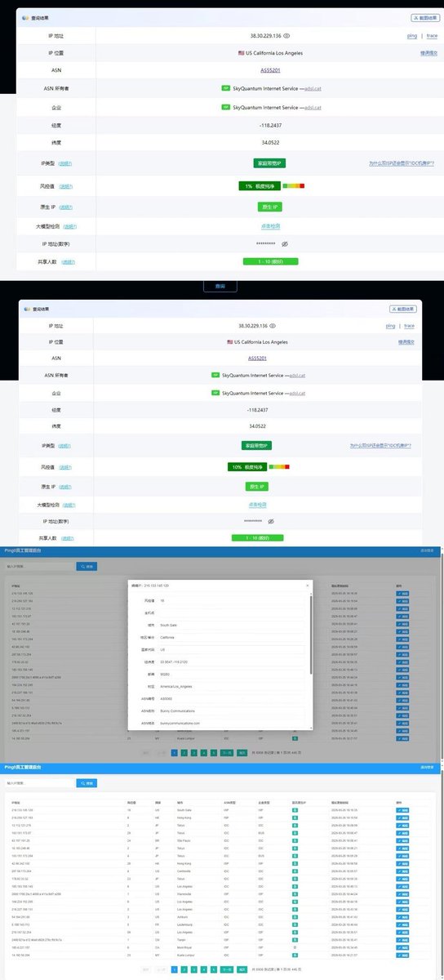Select IP 216.133.145.120 in the unobscured table
The width and height of the screenshot is (444, 980).
[23, 810]
